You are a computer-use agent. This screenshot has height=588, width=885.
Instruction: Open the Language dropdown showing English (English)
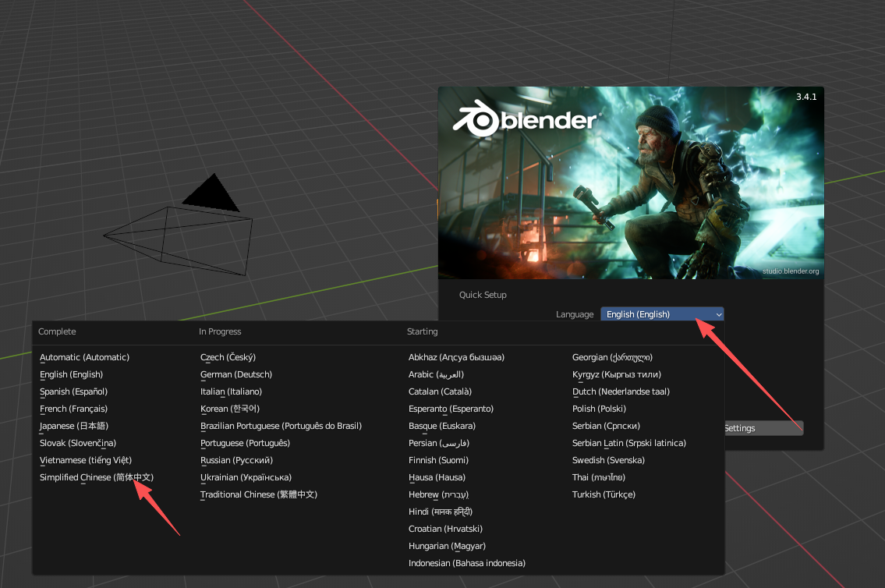click(x=661, y=313)
